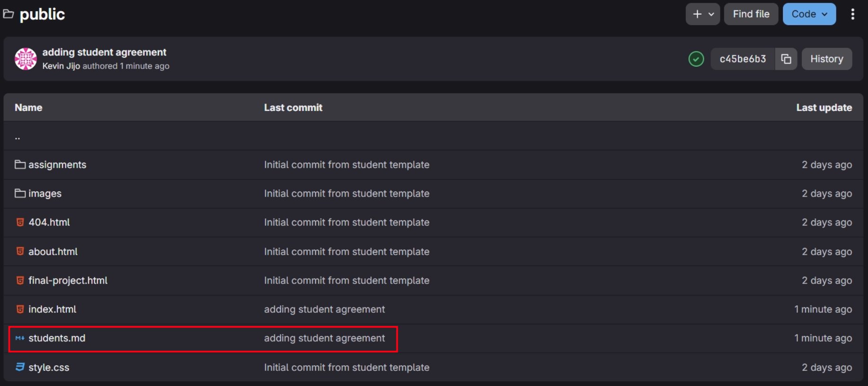This screenshot has width=868, height=386.
Task: Click the Last update column header
Action: tap(824, 107)
